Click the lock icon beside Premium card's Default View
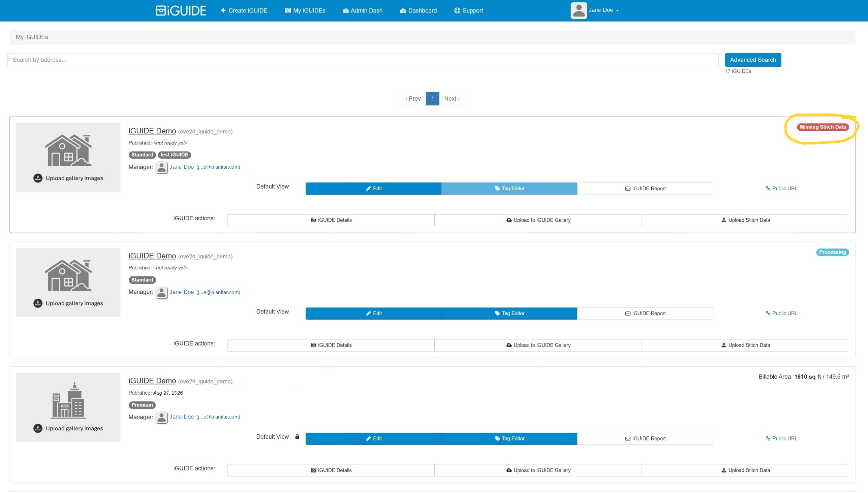This screenshot has width=868, height=493. [x=297, y=436]
